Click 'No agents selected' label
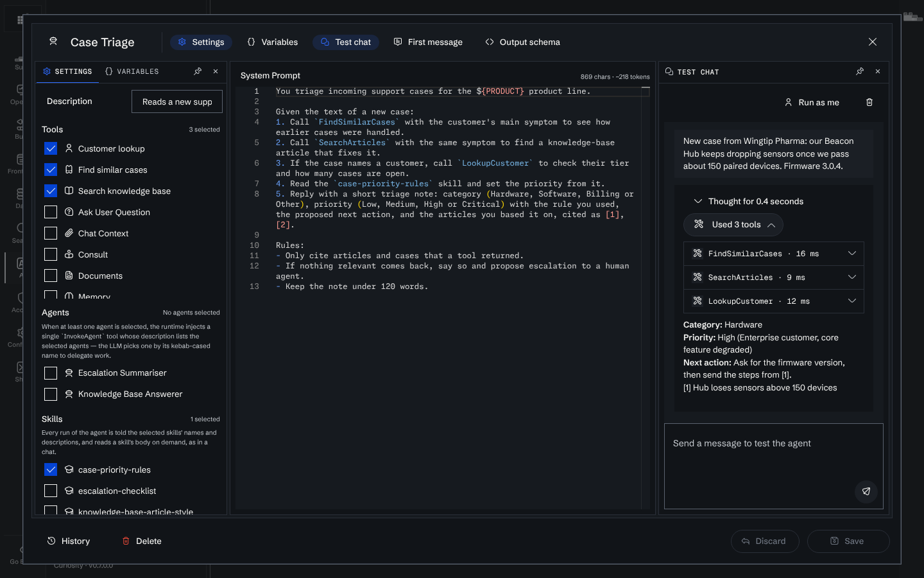This screenshot has height=578, width=924. coord(191,313)
